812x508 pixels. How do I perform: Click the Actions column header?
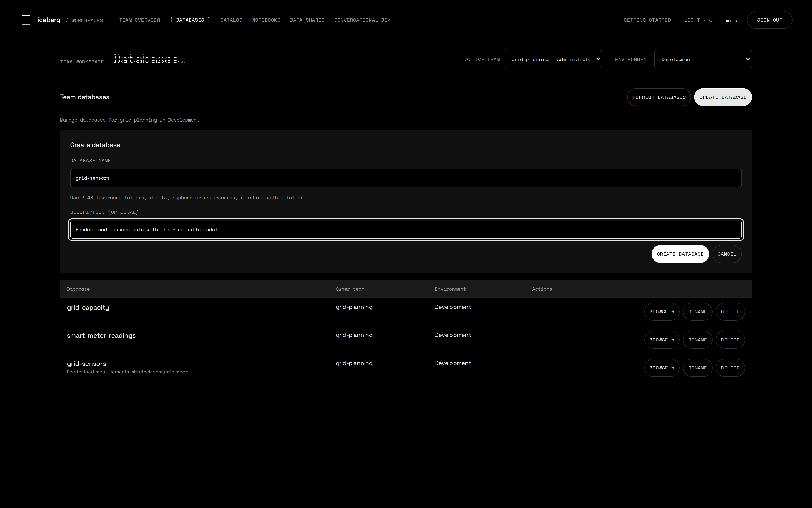(x=542, y=289)
